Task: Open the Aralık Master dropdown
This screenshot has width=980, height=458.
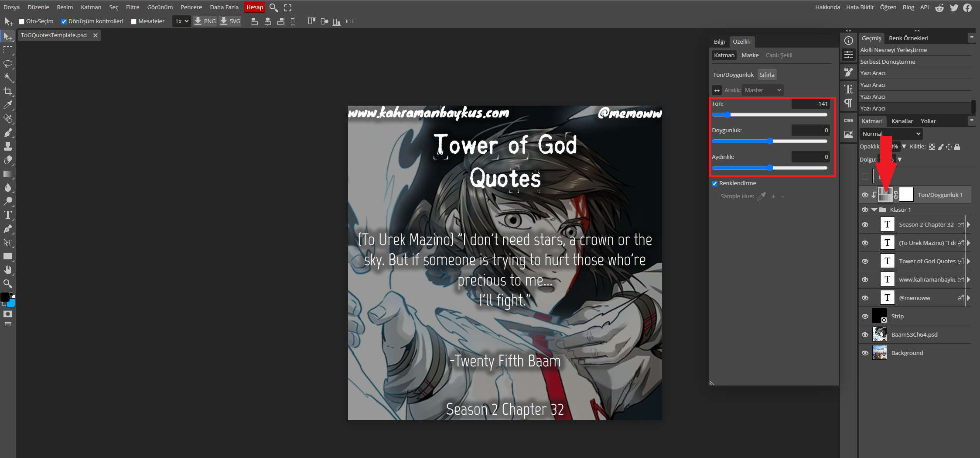Action: pyautogui.click(x=763, y=90)
